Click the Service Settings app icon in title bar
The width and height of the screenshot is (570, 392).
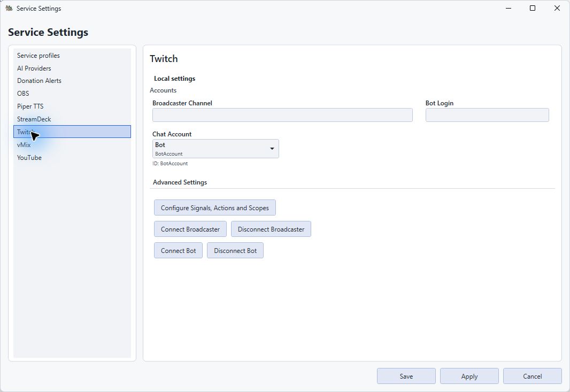pyautogui.click(x=9, y=8)
